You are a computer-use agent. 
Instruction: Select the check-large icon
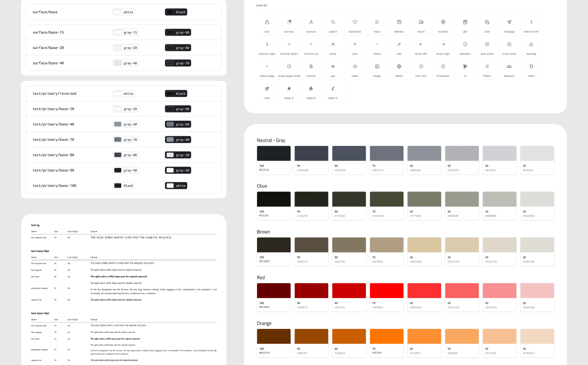click(267, 67)
